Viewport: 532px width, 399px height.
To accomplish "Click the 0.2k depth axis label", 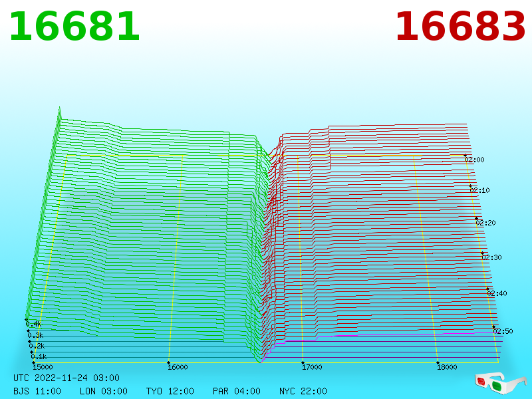I will coord(37,346).
